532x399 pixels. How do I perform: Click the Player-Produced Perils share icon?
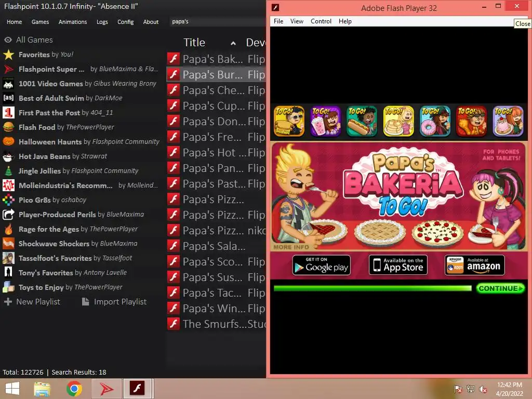[x=8, y=215]
